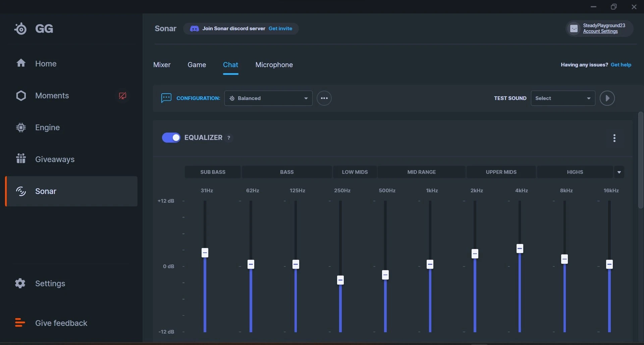Click the 4kHz frequency label
The width and height of the screenshot is (644, 345).
click(x=522, y=190)
